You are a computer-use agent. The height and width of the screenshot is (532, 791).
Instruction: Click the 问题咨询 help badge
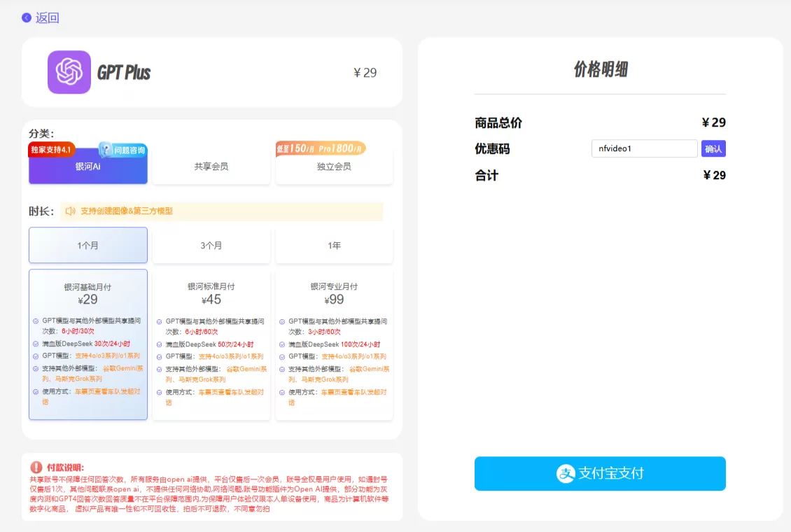(x=122, y=150)
